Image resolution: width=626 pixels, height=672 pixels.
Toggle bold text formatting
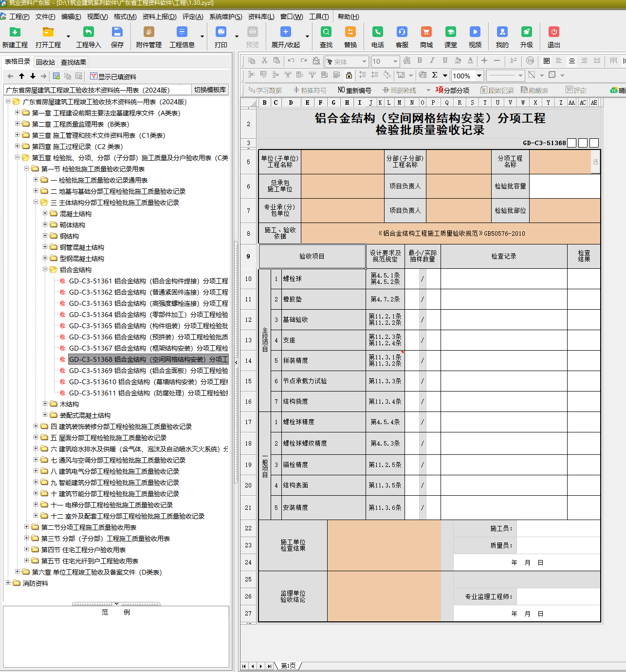click(420, 60)
